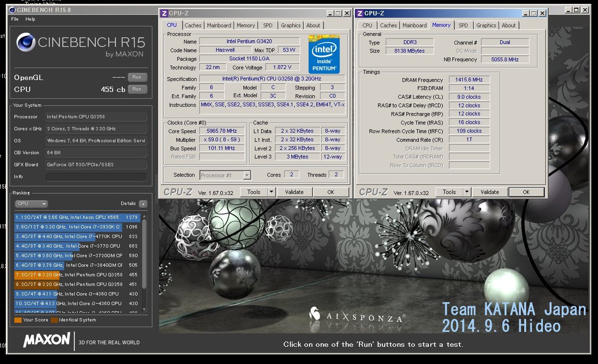Click the Memory CPU-Z window's title bar icon
This screenshot has width=598, height=364.
[x=360, y=13]
